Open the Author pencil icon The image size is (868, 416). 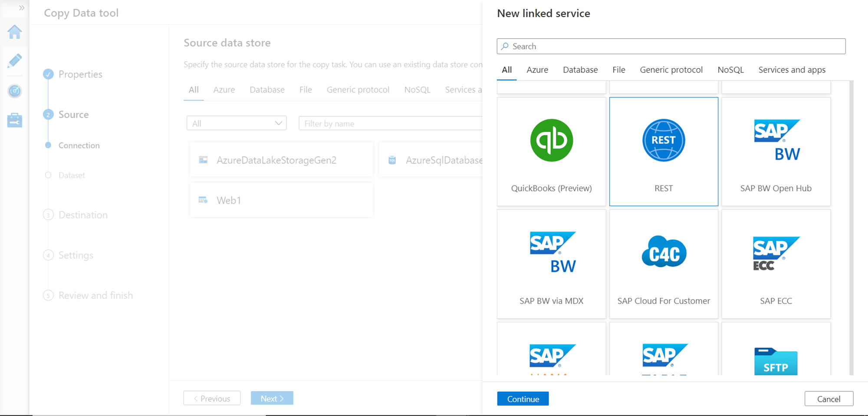15,61
